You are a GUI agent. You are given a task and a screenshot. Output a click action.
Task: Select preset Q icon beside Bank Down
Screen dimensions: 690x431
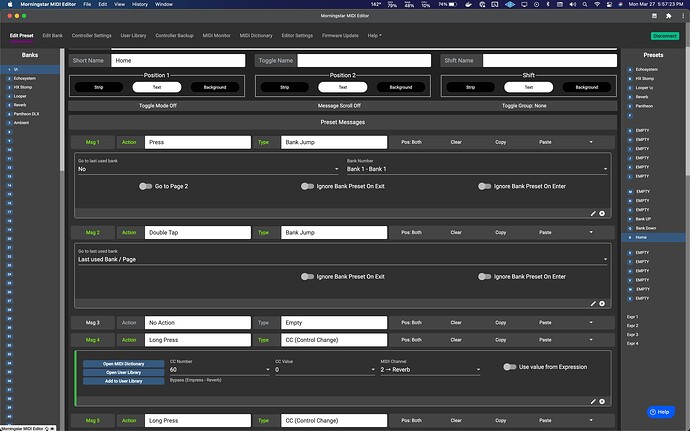(x=630, y=228)
